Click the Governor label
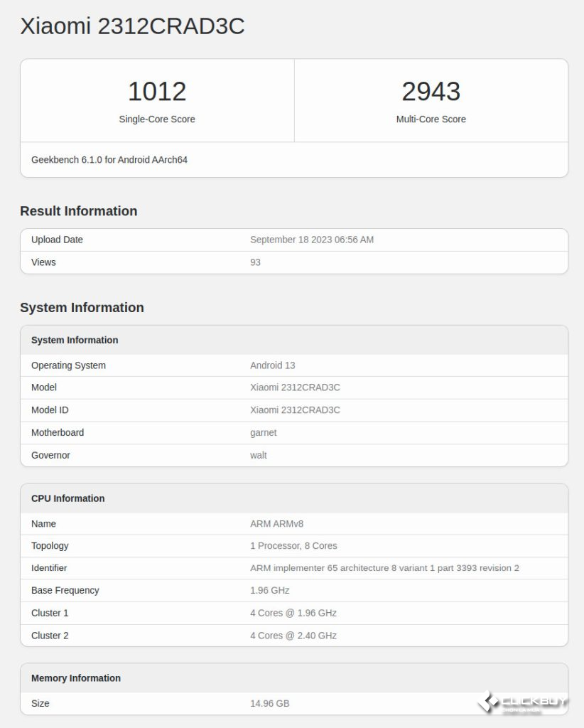Screen dimensions: 584x728 tap(50, 456)
